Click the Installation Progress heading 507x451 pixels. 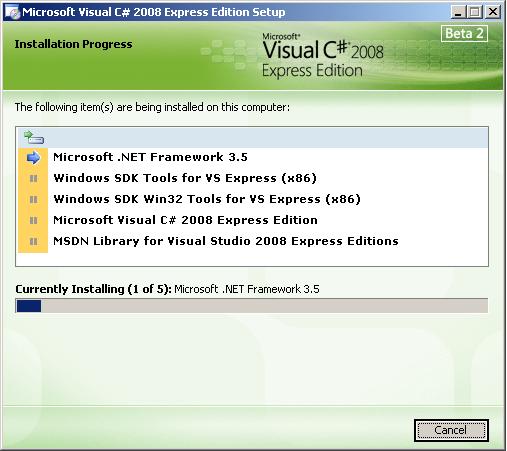(73, 44)
